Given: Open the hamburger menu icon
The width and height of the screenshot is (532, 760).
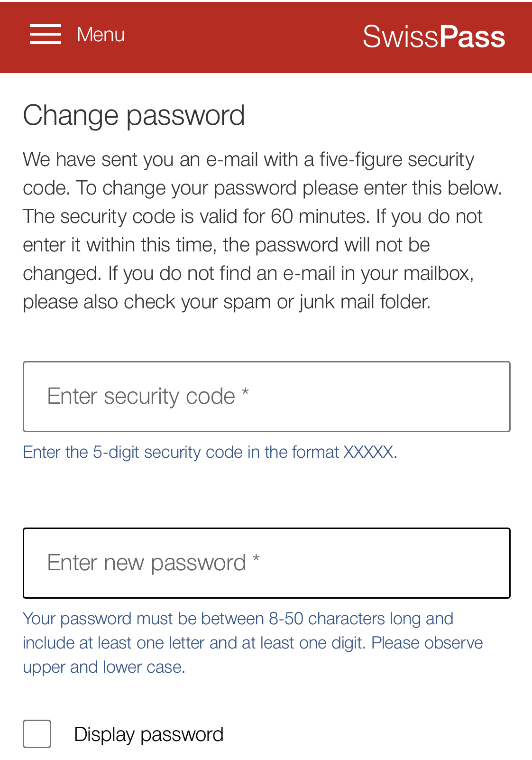Looking at the screenshot, I should [x=46, y=35].
